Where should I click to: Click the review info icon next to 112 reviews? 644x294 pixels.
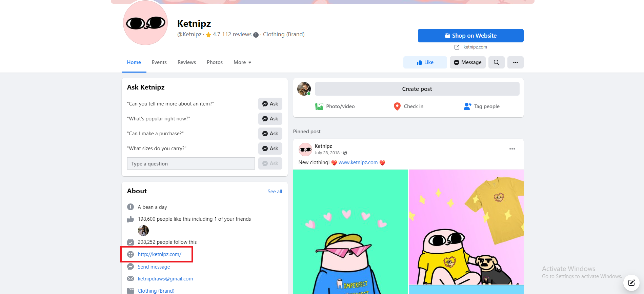[256, 35]
